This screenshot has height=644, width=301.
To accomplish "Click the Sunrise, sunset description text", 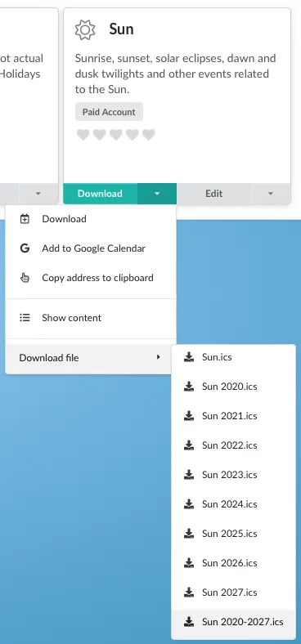I will point(176,74).
